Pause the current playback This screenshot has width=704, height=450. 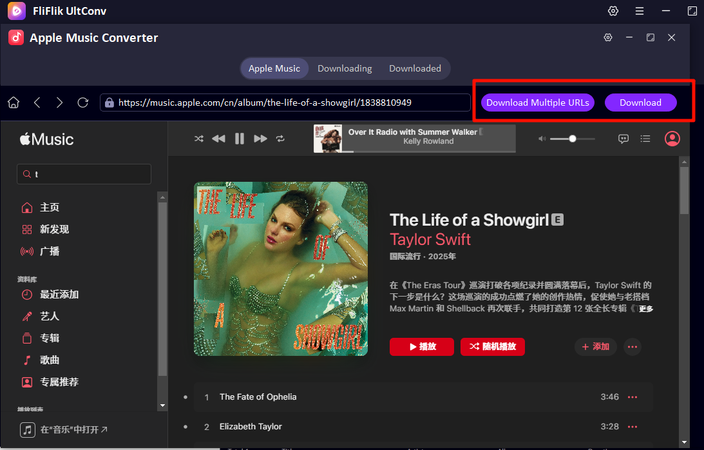239,139
